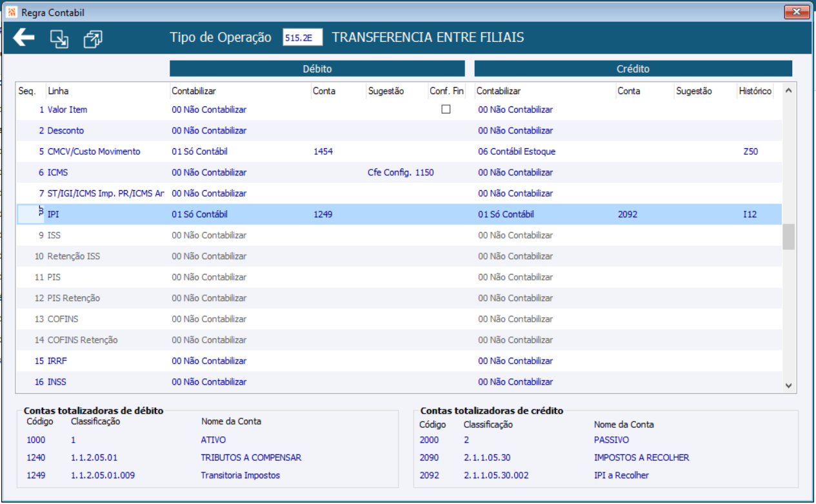Select the PIS row (seq. 11)
The width and height of the screenshot is (816, 504).
pos(399,277)
